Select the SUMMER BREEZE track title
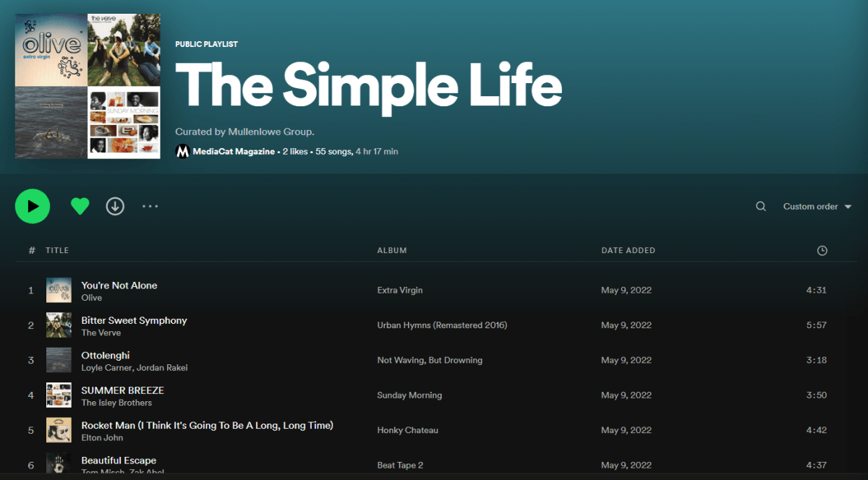 point(122,390)
